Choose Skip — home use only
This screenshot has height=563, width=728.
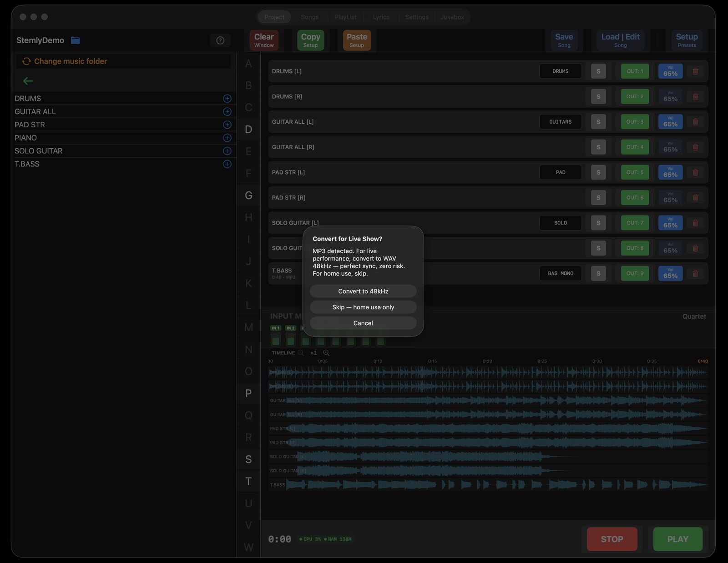pyautogui.click(x=363, y=307)
